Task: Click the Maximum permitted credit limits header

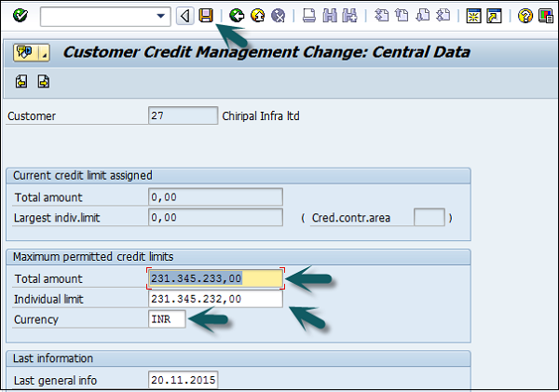Action: (93, 257)
